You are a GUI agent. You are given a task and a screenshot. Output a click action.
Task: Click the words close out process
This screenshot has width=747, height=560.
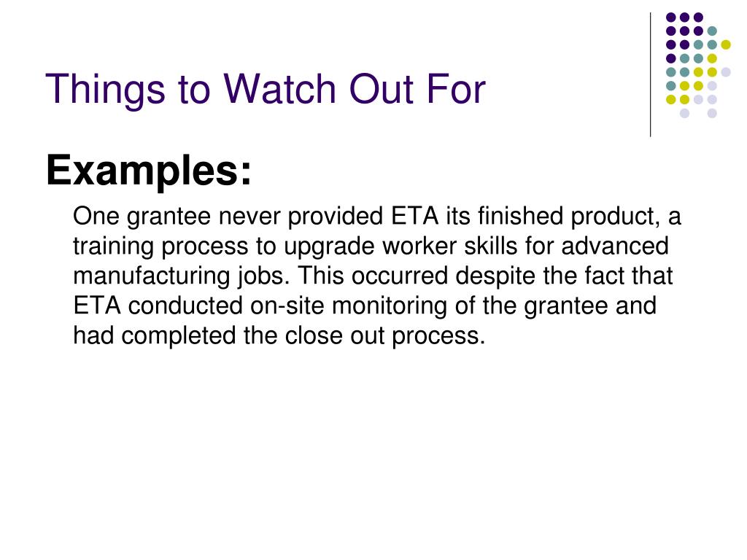point(385,335)
